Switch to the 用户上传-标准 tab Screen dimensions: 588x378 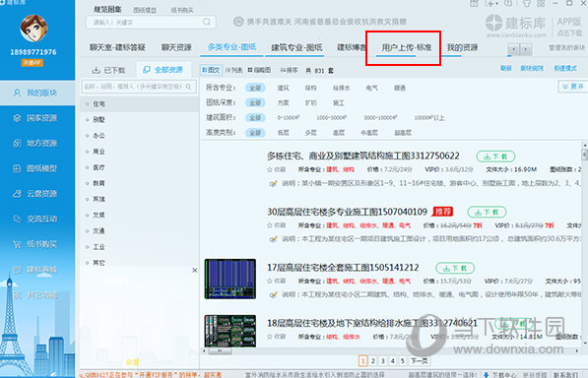click(x=406, y=47)
